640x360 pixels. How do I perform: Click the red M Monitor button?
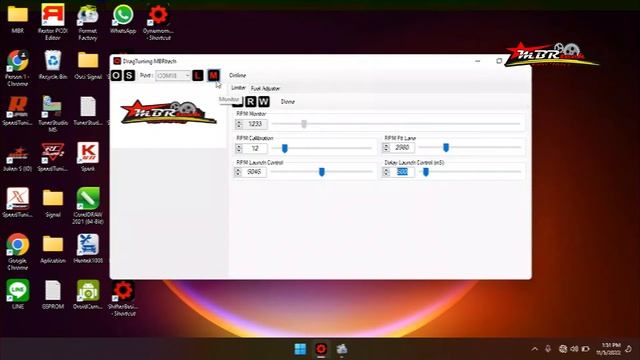click(213, 75)
